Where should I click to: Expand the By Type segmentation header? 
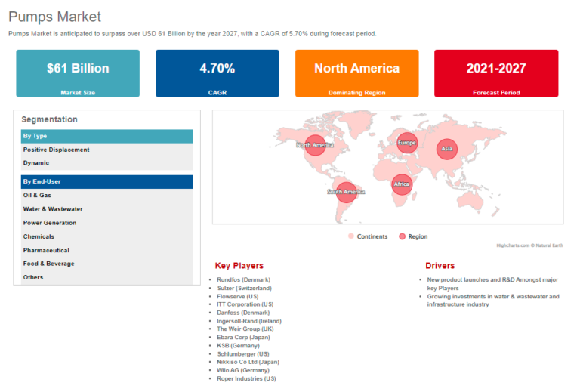coord(106,136)
